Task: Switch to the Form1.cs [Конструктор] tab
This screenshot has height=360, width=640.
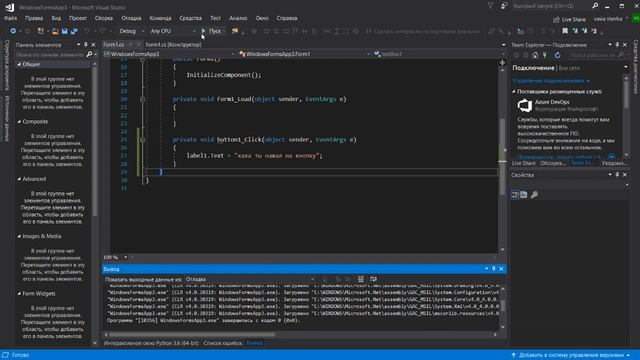Action: click(173, 44)
